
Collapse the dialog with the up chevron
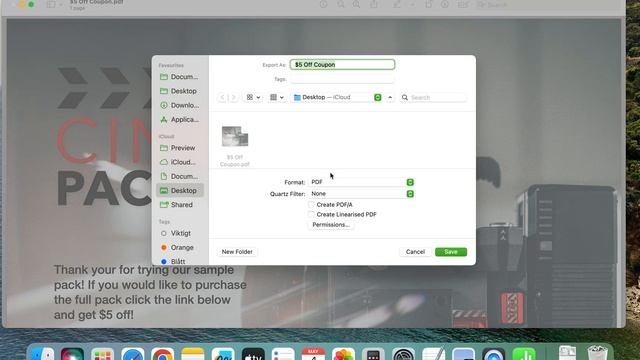tap(390, 97)
